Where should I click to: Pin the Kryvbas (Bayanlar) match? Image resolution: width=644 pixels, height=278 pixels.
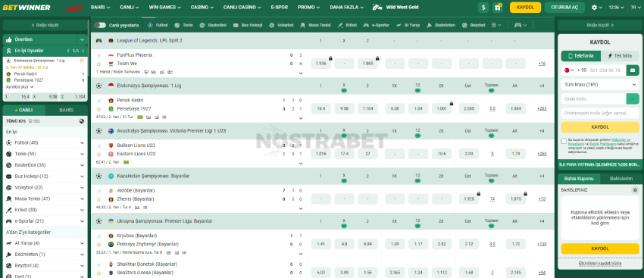click(x=98, y=236)
